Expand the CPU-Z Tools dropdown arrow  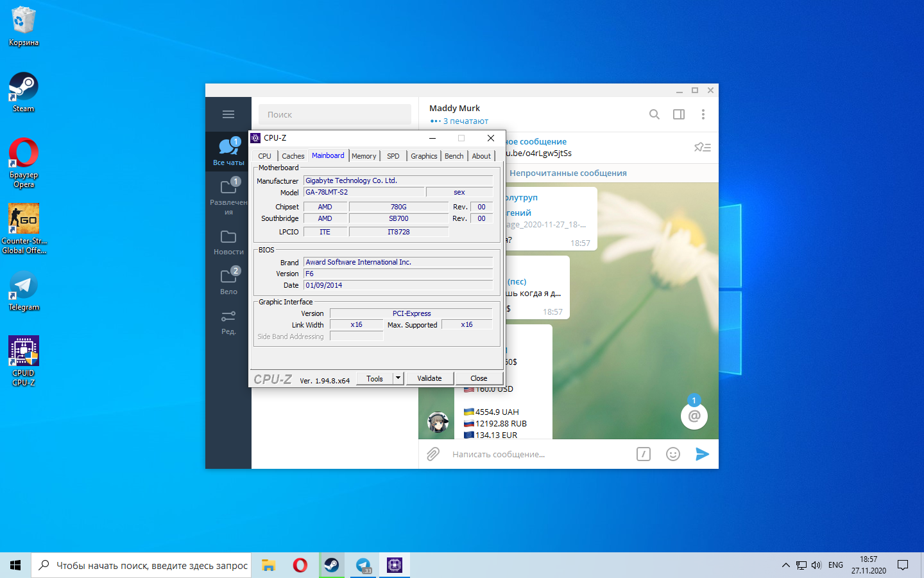(398, 378)
